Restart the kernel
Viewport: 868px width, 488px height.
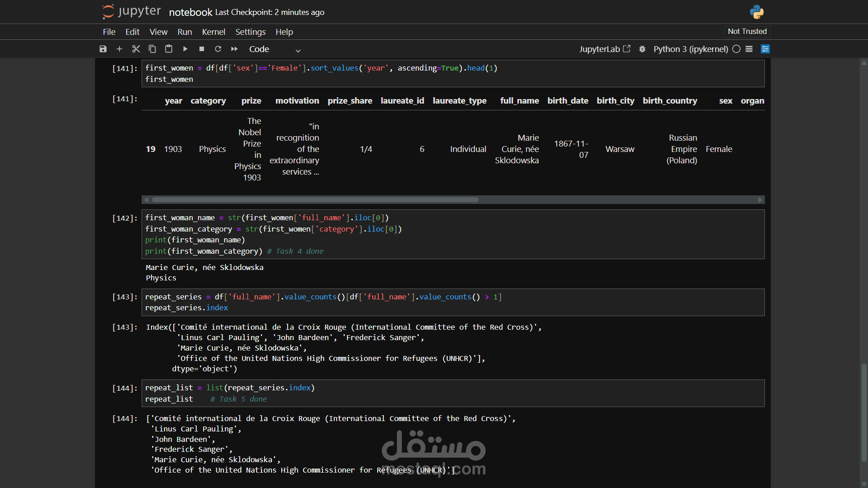pyautogui.click(x=218, y=49)
